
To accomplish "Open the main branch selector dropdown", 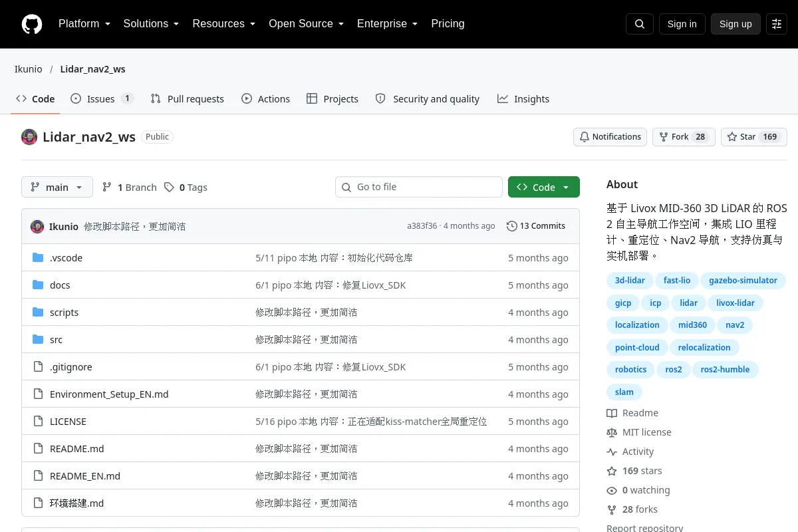I will [x=57, y=187].
